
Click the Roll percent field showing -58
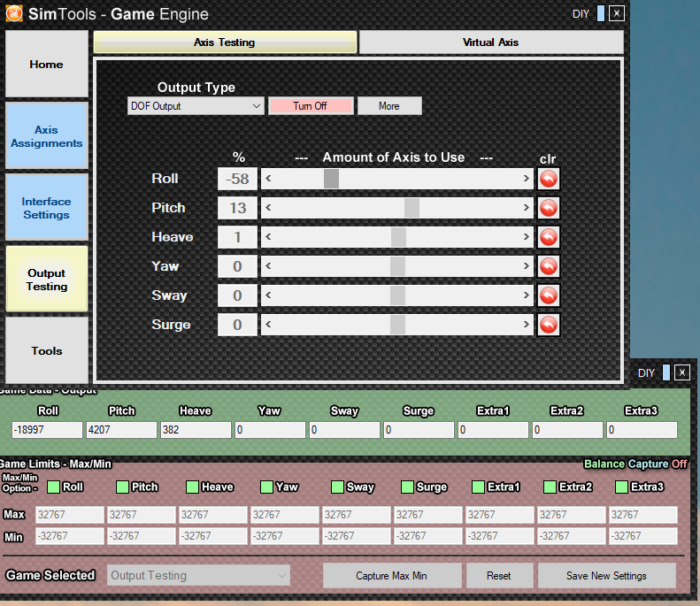pos(237,179)
